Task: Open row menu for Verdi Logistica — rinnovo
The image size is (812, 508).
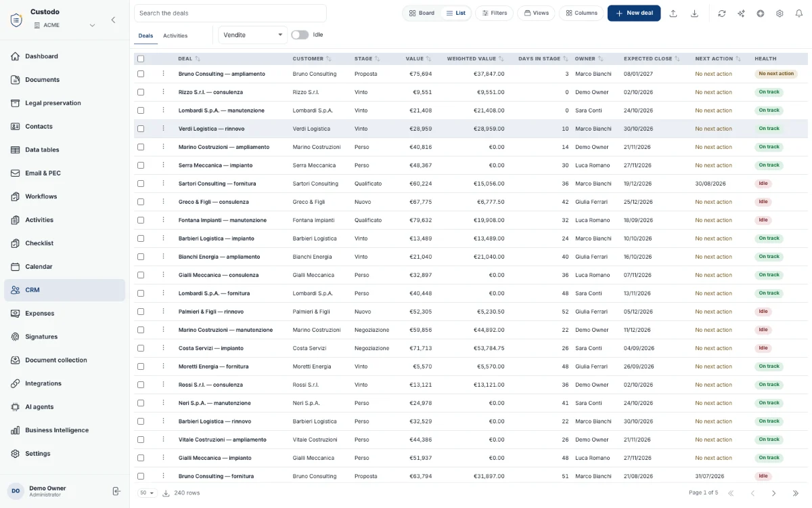Action: pos(163,128)
